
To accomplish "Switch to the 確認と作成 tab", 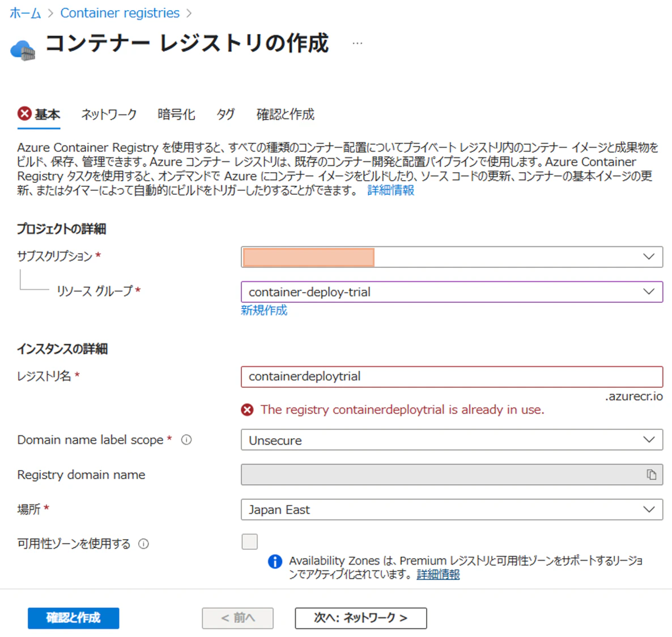I will (x=285, y=114).
